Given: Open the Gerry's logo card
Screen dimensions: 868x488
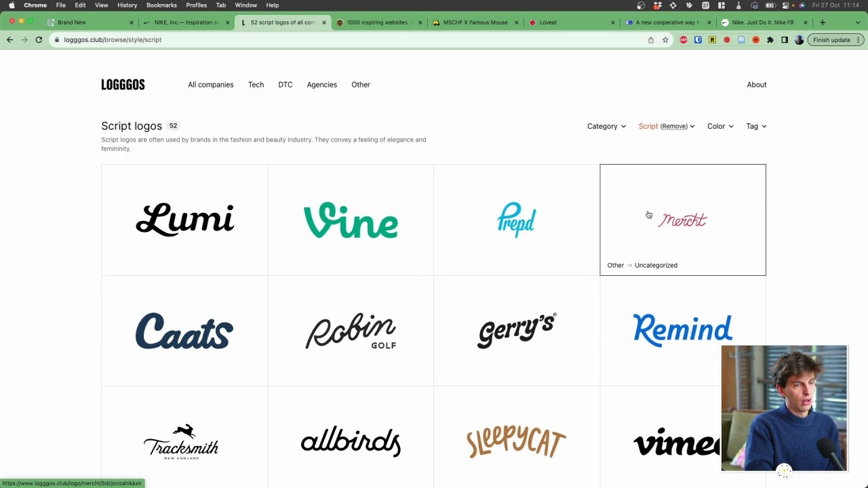Looking at the screenshot, I should (x=517, y=331).
